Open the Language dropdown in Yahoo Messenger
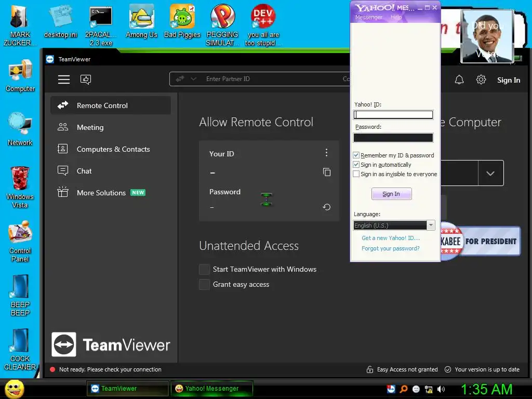The height and width of the screenshot is (399, 532). 394,225
